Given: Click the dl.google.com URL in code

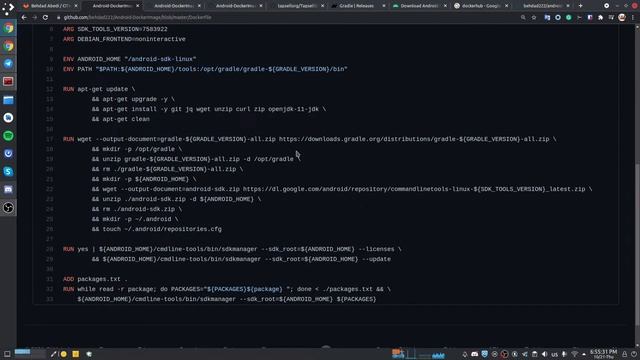Looking at the screenshot, I should click(x=414, y=189).
